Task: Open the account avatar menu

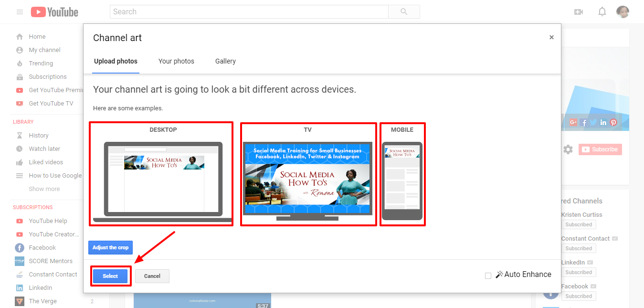Action: click(623, 12)
